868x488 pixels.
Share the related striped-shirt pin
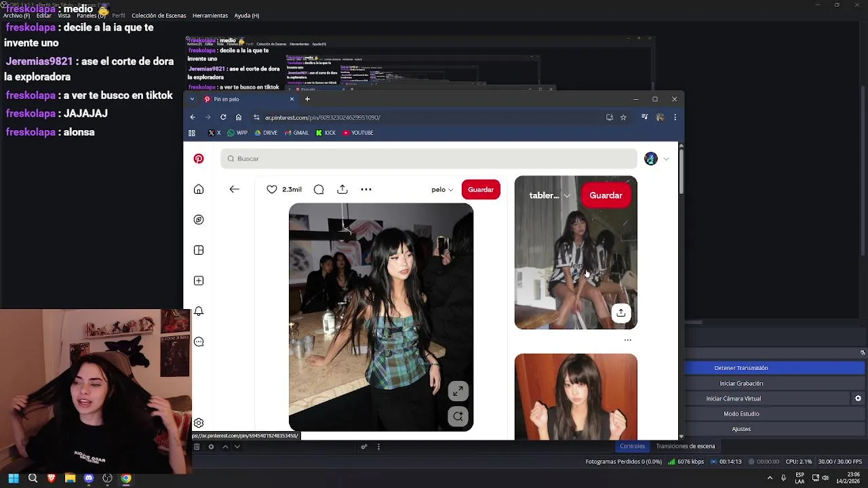pyautogui.click(x=621, y=312)
